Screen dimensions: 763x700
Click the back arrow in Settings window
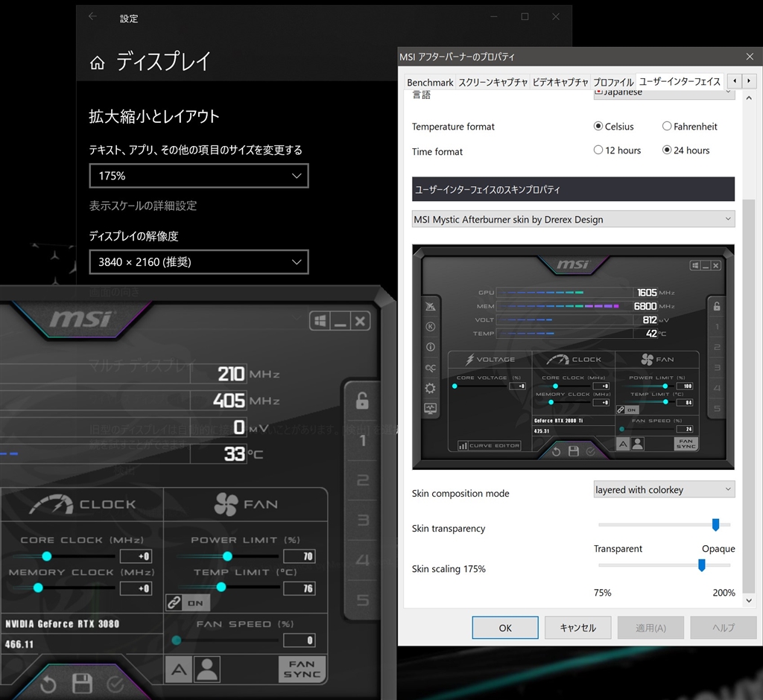[92, 16]
